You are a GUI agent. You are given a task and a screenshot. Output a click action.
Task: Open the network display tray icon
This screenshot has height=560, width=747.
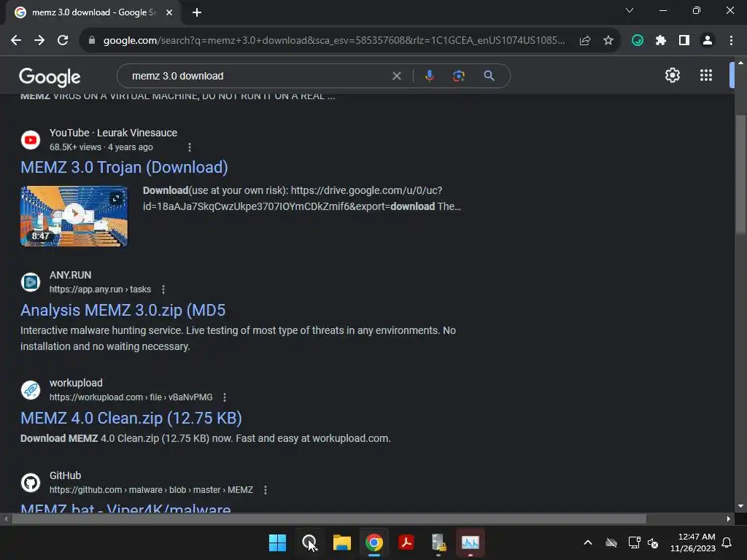634,542
